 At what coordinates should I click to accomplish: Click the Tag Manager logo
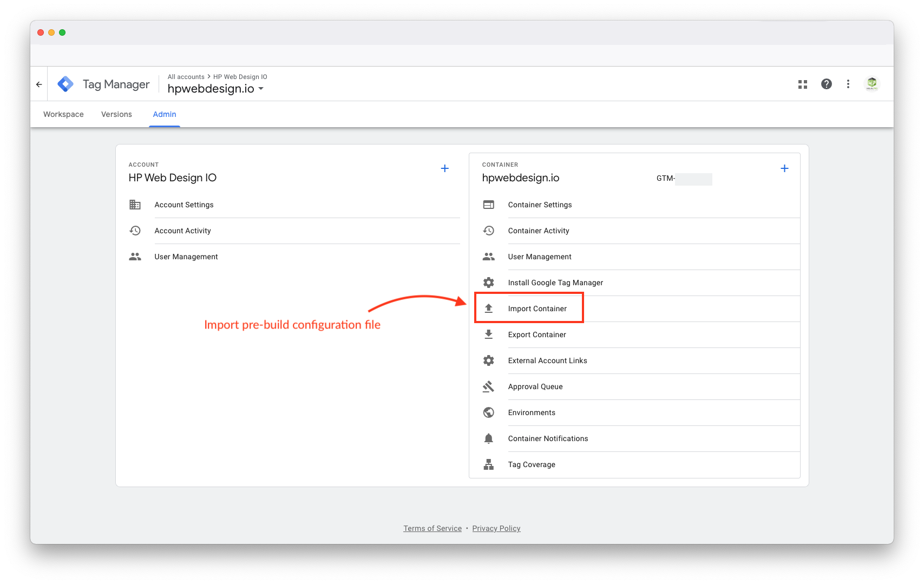65,84
